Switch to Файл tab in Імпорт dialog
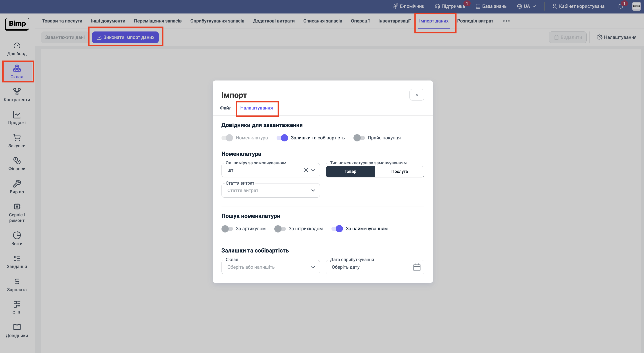 pyautogui.click(x=226, y=108)
